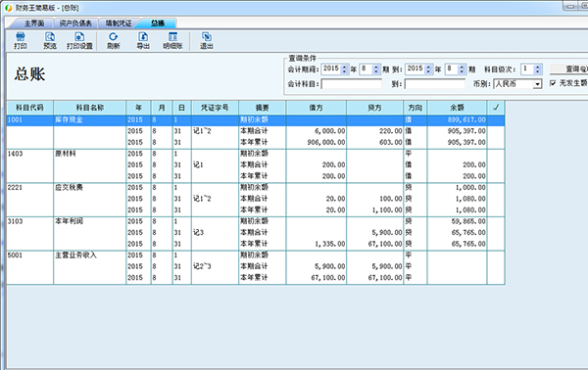Click debit amount 67,100.00 for 主营业务收入
Viewport: 588px width, 370px height.
(327, 278)
